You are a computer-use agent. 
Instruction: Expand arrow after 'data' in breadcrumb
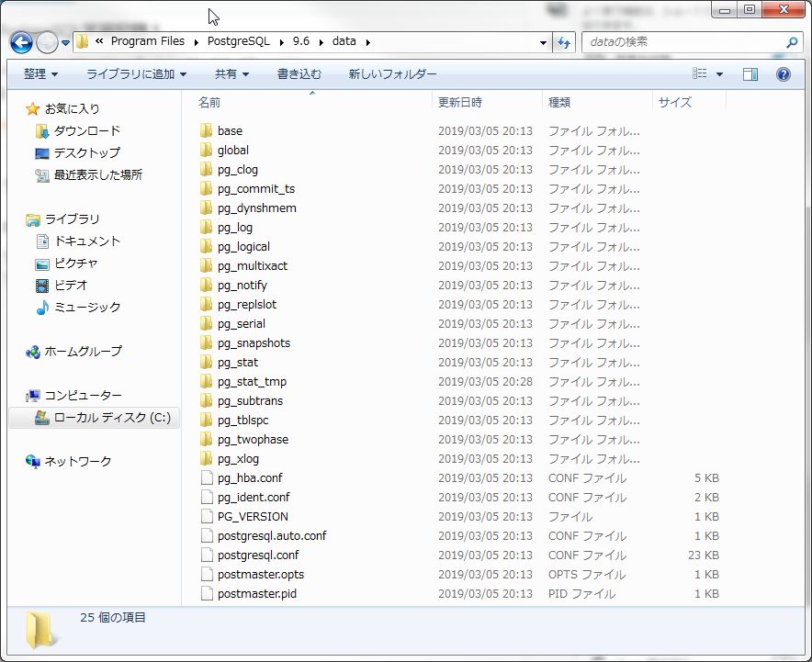(x=367, y=42)
